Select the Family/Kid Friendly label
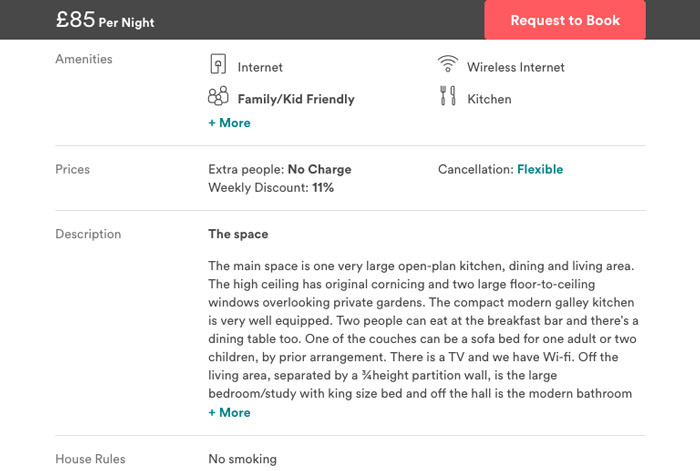700x471 pixels. [296, 99]
